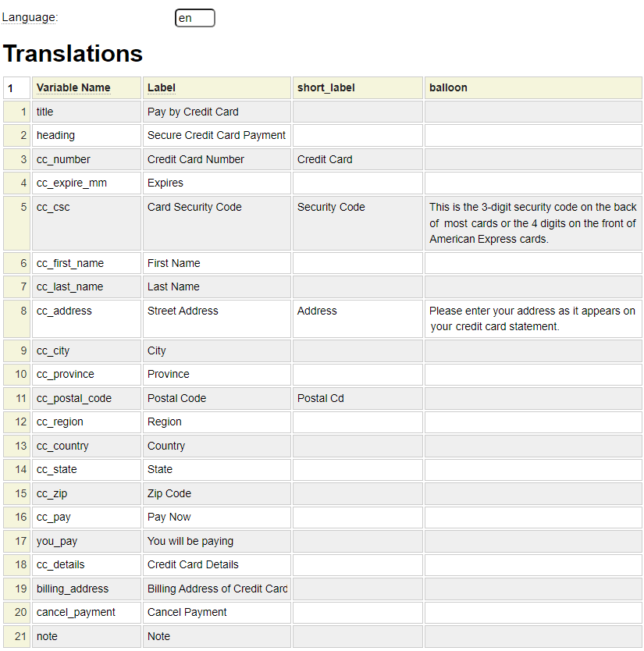This screenshot has height=651, width=644.
Task: Click row number 16 header
Action: [x=17, y=517]
